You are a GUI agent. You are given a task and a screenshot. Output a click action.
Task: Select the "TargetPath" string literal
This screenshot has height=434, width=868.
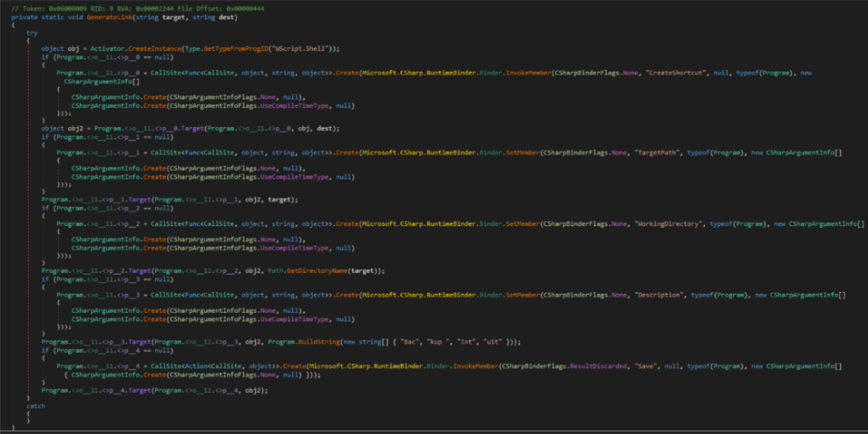coord(657,153)
